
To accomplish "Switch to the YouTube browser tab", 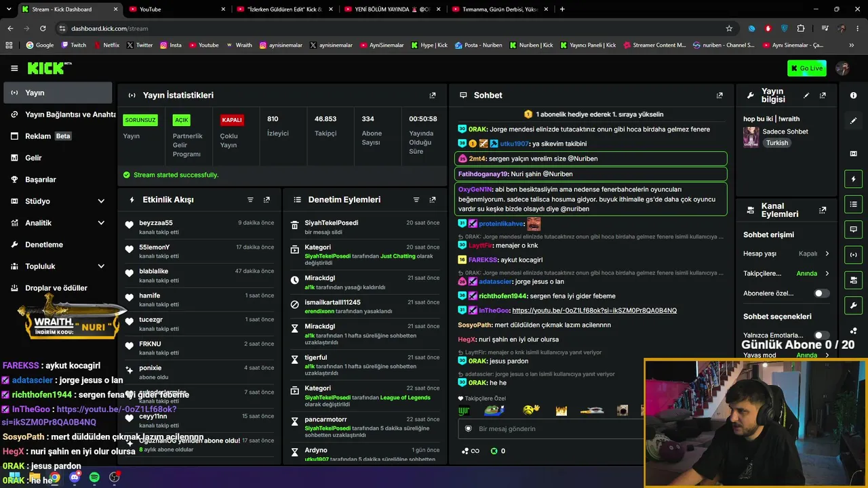I will pyautogui.click(x=176, y=9).
